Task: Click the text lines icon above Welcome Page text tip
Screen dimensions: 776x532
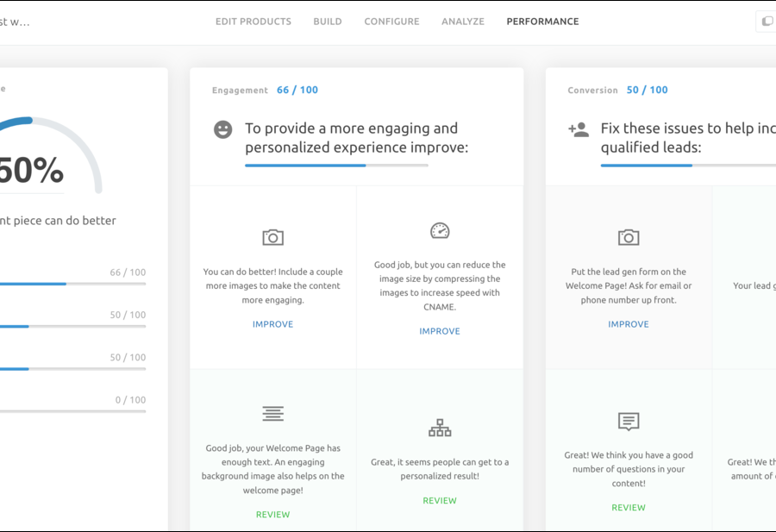Action: pos(272,414)
